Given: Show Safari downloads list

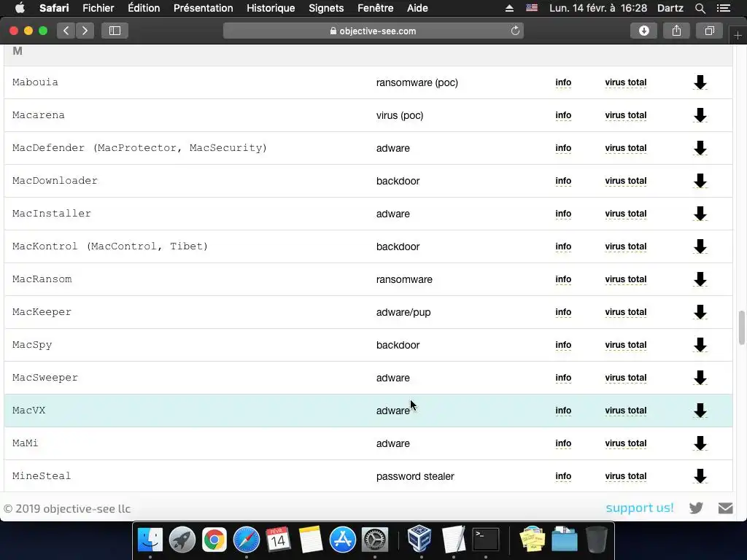Looking at the screenshot, I should pos(643,31).
